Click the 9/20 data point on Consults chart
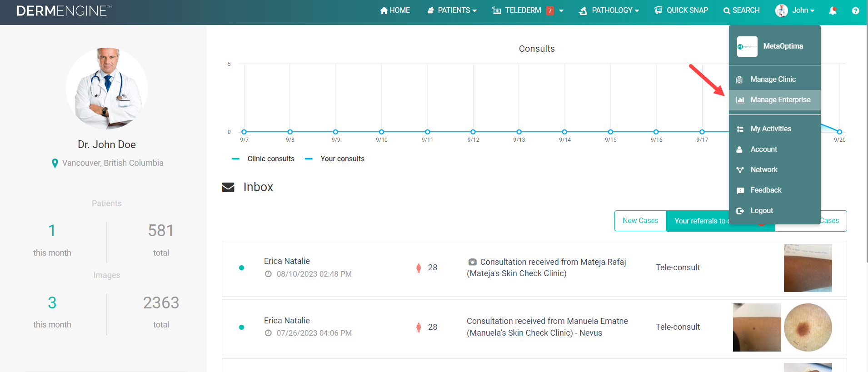The height and width of the screenshot is (372, 868). tap(839, 132)
